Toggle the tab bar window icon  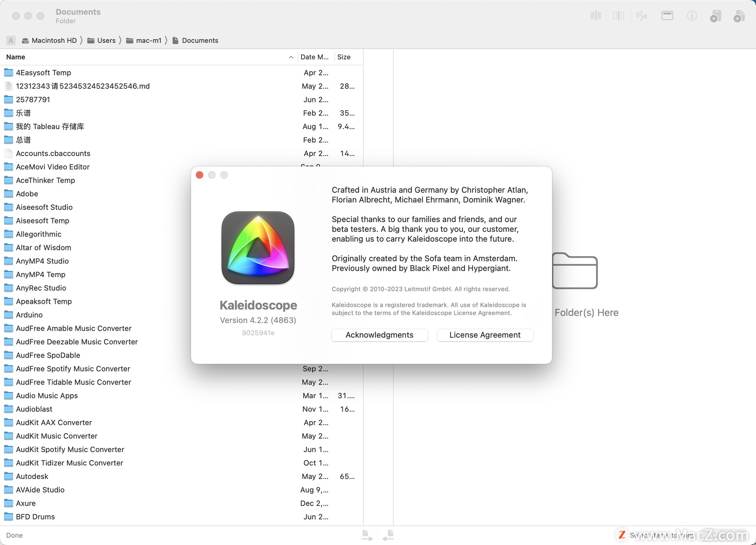click(667, 16)
